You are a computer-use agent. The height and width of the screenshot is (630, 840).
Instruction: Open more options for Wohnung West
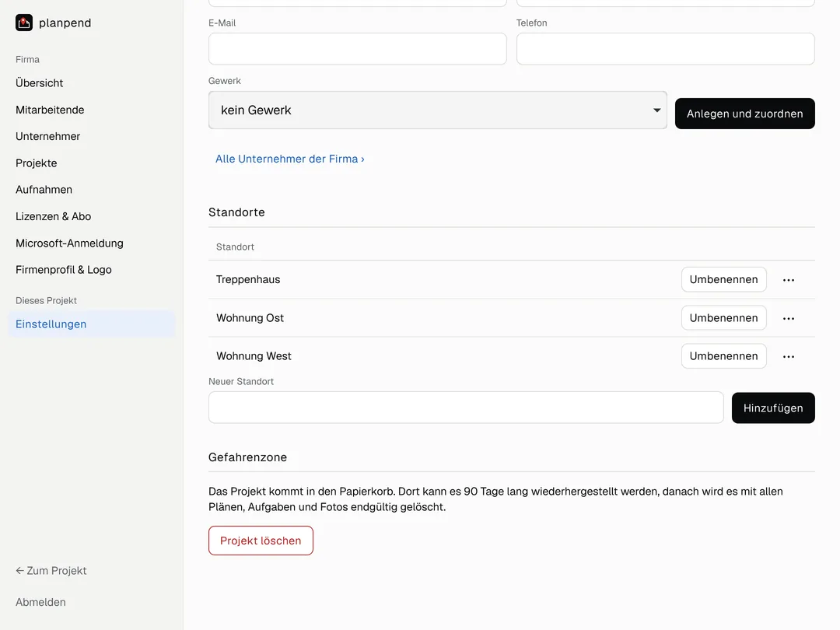coord(789,356)
